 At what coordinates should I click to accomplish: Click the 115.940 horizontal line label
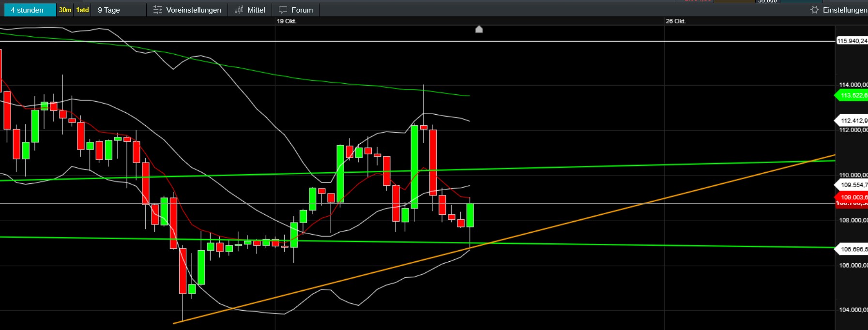(852, 41)
